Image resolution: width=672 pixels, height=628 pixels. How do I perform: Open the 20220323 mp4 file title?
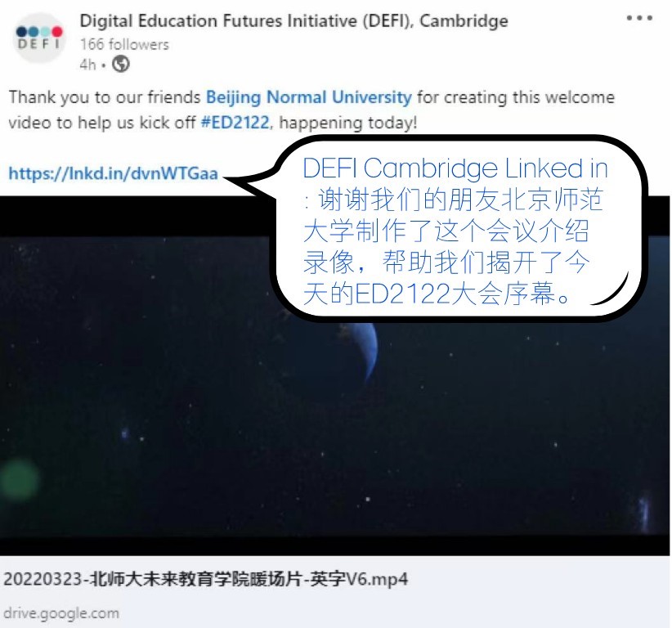click(x=206, y=579)
